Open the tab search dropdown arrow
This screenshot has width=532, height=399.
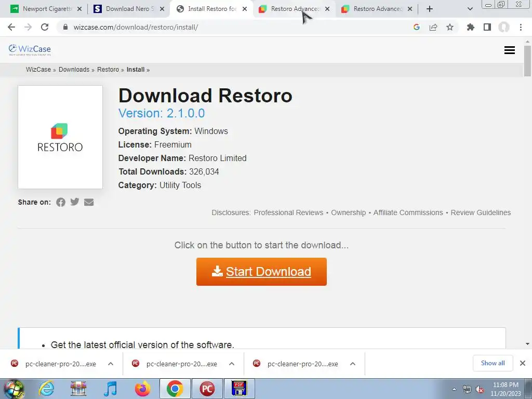pos(470,9)
